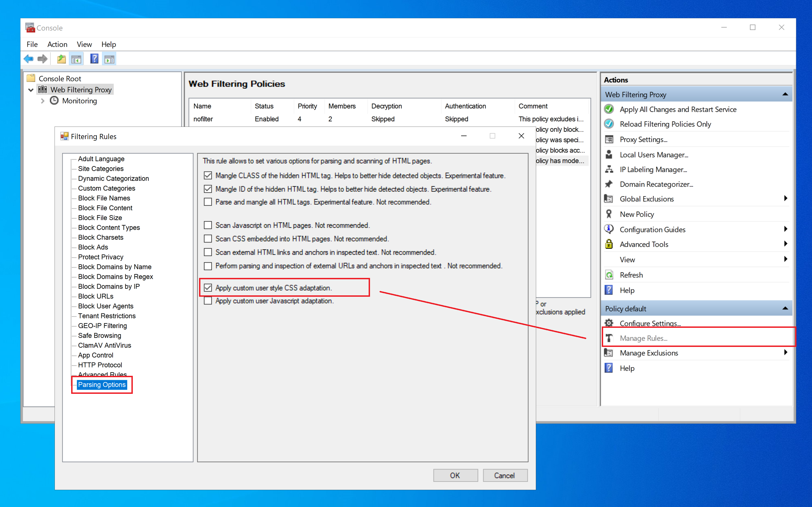
Task: Open Domain Recategorizer
Action: 656,184
